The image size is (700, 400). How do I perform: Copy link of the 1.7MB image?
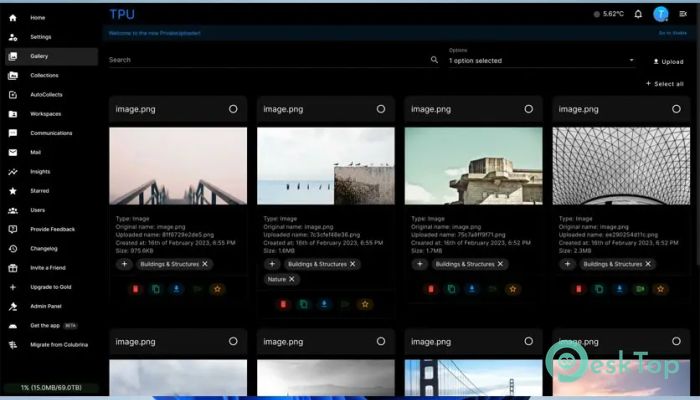tap(451, 289)
